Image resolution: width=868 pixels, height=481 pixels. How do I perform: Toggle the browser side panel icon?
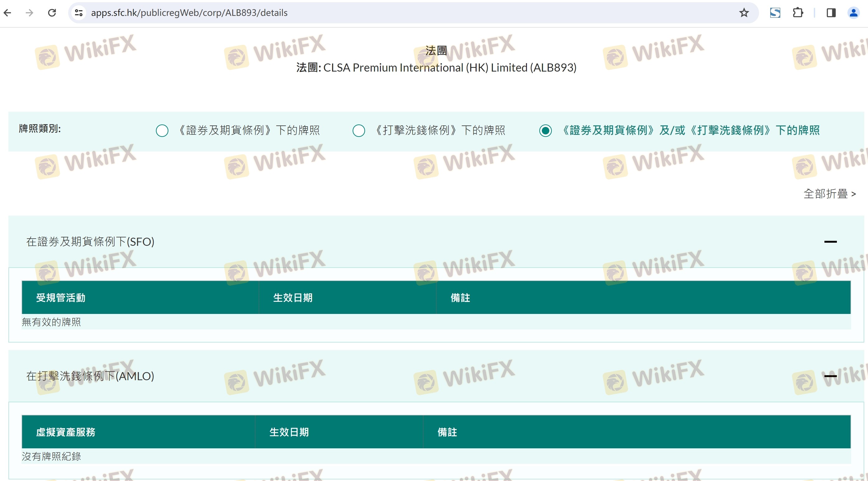[831, 13]
